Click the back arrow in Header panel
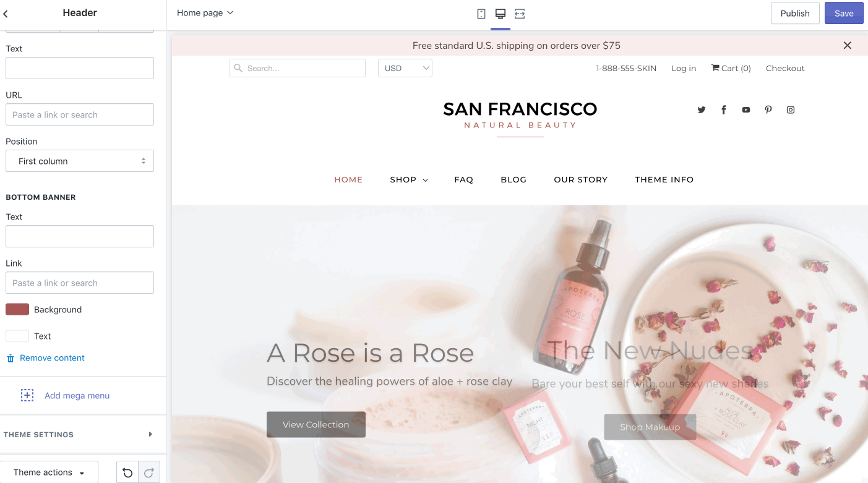 pyautogui.click(x=6, y=13)
